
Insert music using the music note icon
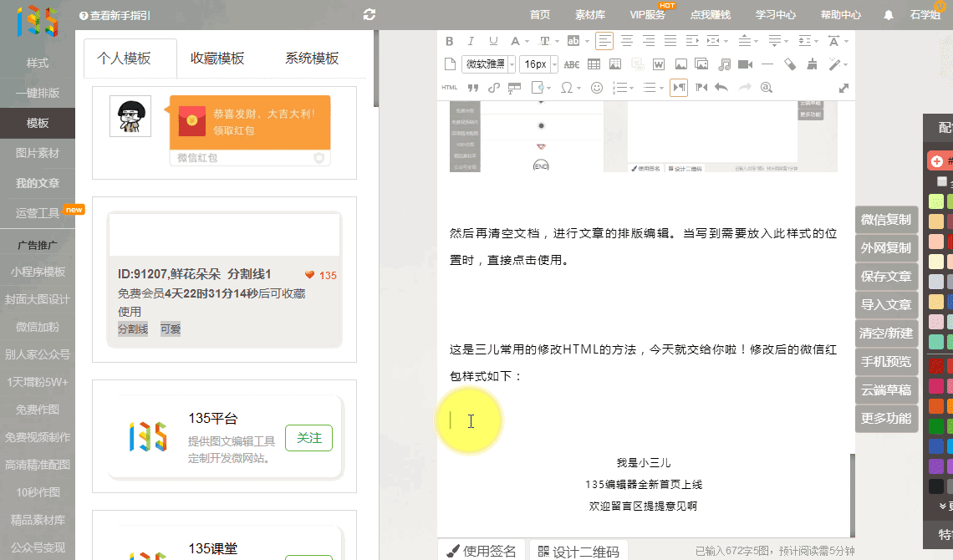point(724,64)
